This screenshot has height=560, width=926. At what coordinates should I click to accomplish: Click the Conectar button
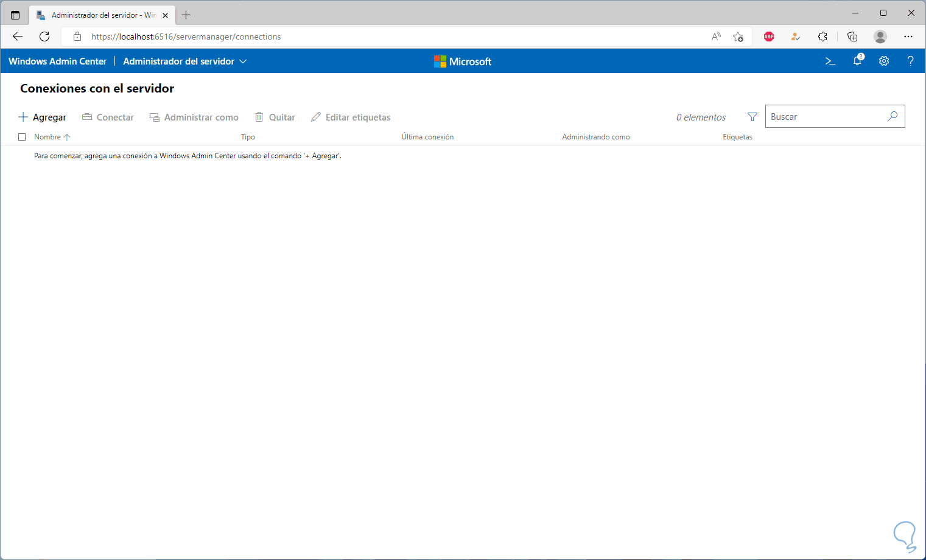coord(108,117)
